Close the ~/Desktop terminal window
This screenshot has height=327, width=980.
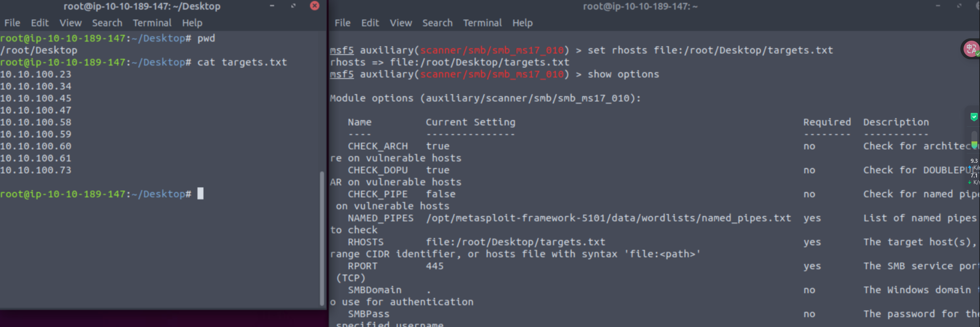coord(315,6)
